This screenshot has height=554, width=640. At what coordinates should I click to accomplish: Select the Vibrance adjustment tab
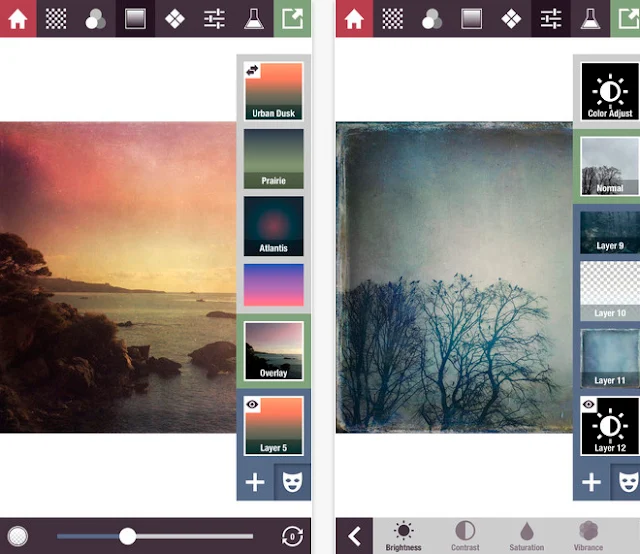[588, 536]
